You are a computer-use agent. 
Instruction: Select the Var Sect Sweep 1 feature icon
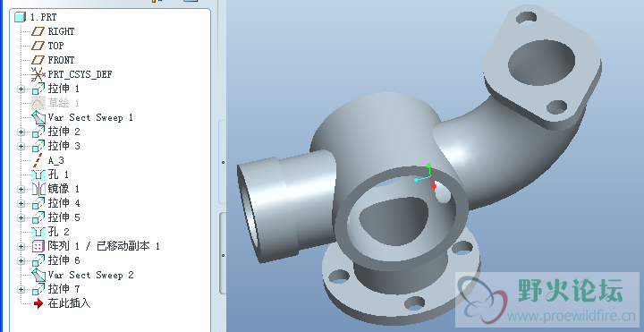coord(38,117)
